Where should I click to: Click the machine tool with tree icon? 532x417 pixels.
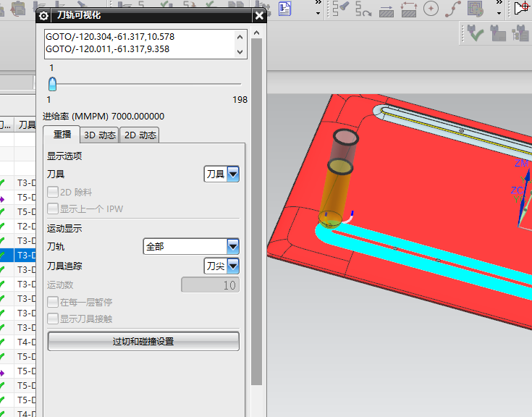520,33
